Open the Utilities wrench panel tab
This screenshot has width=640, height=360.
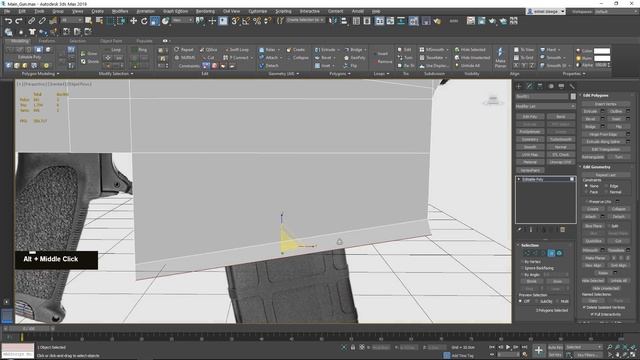pyautogui.click(x=572, y=86)
